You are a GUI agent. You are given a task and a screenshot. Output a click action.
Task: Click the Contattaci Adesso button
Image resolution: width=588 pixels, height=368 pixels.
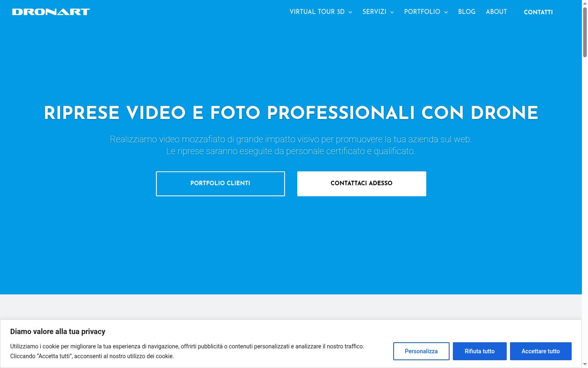362,184
